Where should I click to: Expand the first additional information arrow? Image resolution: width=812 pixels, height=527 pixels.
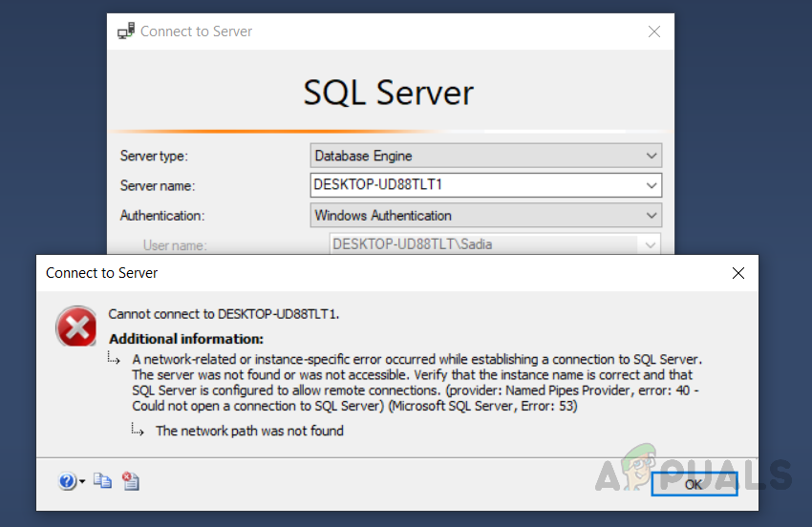(115, 359)
